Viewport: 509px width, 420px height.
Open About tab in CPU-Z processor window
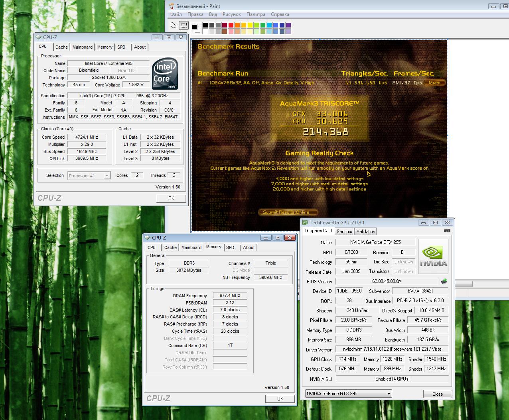[x=140, y=47]
